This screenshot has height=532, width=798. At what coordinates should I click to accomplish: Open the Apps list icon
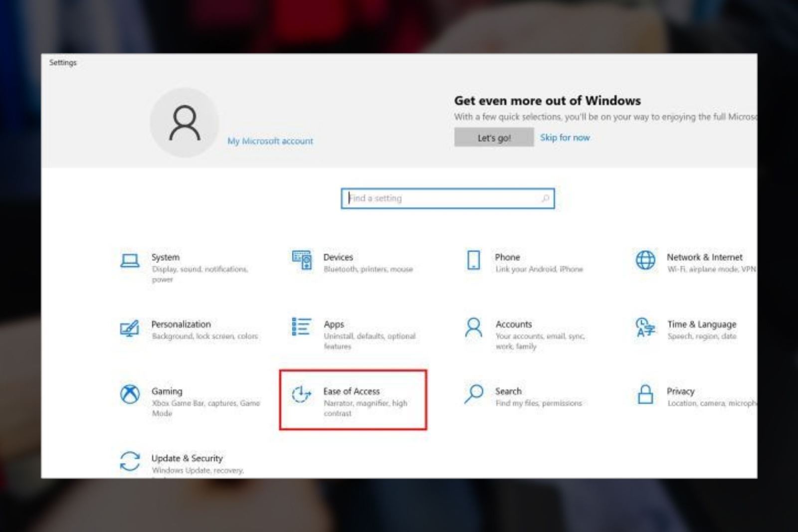click(x=301, y=327)
